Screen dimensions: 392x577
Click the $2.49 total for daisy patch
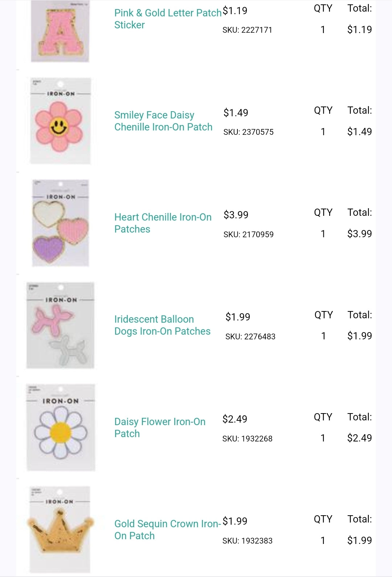[x=359, y=438]
